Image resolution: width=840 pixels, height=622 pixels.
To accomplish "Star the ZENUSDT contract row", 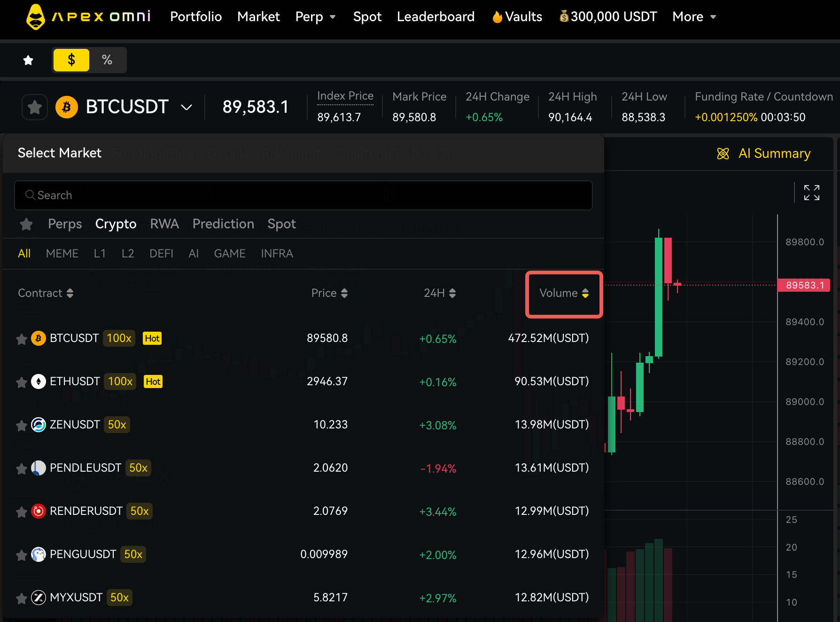I will (x=21, y=426).
